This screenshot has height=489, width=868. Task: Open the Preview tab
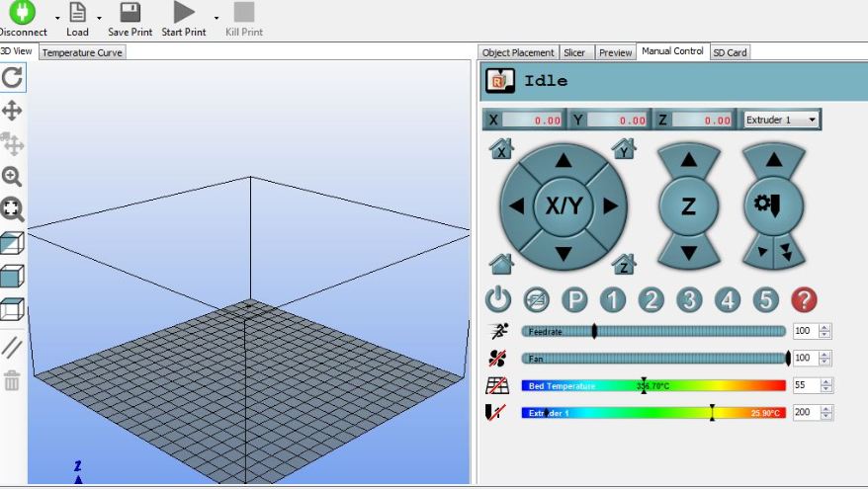pyautogui.click(x=615, y=52)
